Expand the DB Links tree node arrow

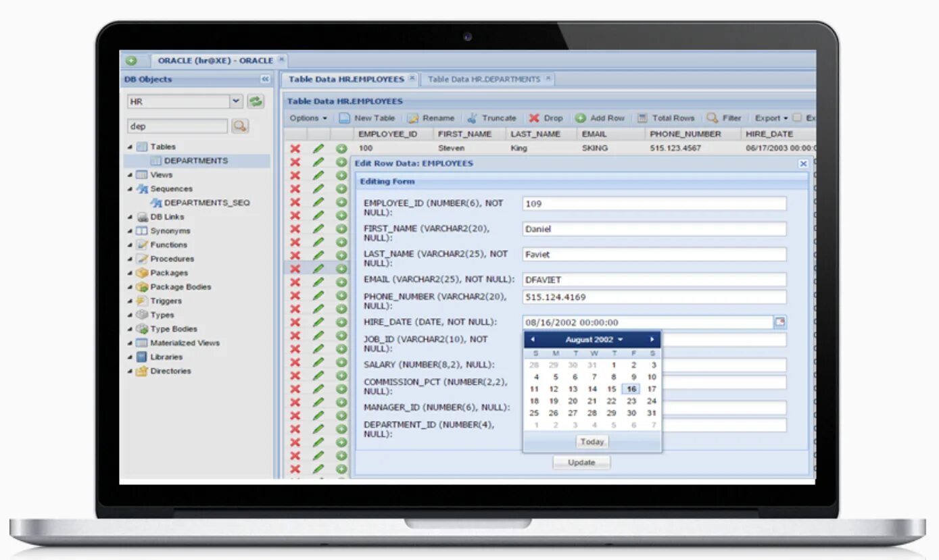pyautogui.click(x=130, y=217)
